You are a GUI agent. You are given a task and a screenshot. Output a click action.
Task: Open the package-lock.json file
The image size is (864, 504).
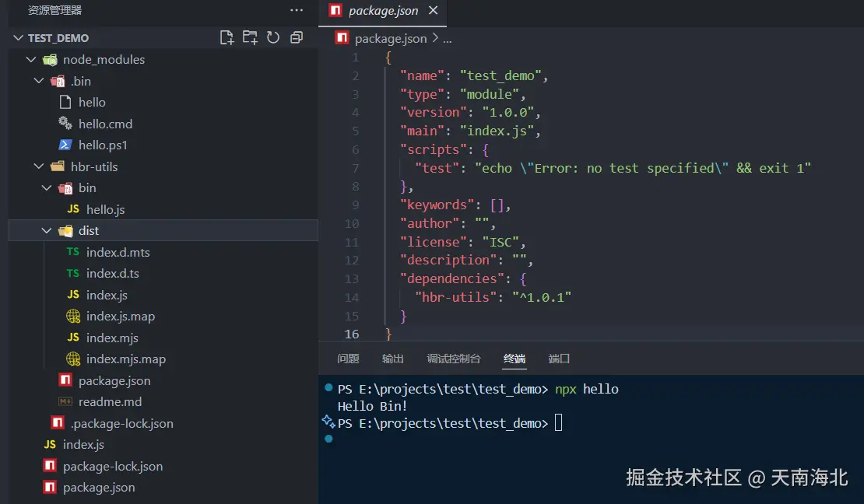point(112,466)
